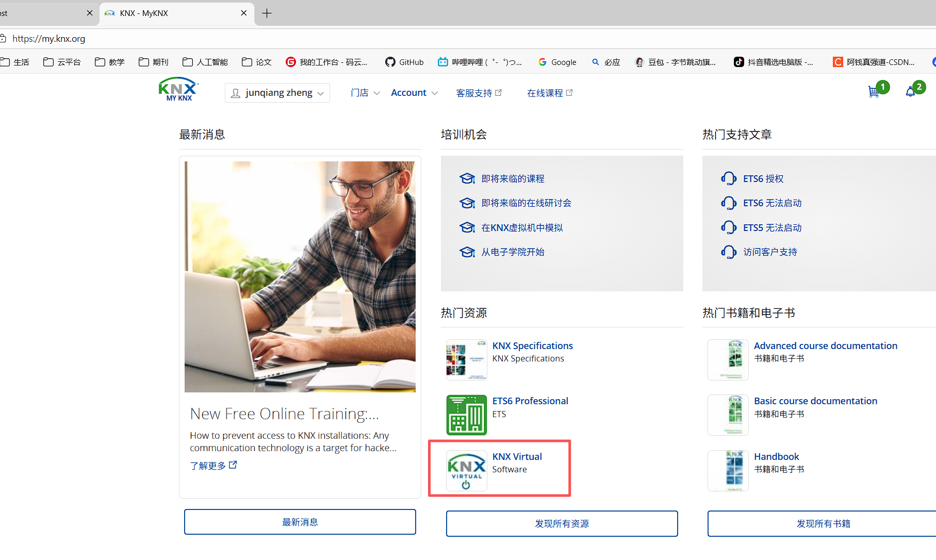The image size is (936, 560).
Task: Open 论文 bookmark folder
Action: [257, 62]
